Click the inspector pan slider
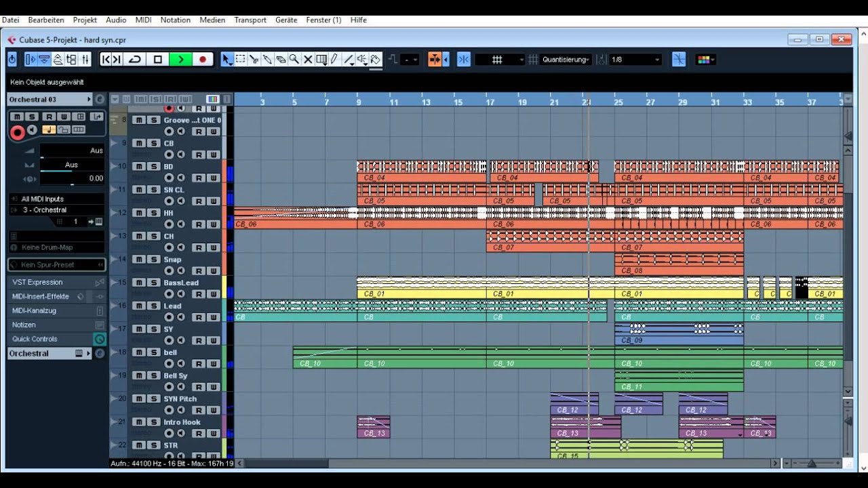The image size is (868, 488). (x=72, y=165)
